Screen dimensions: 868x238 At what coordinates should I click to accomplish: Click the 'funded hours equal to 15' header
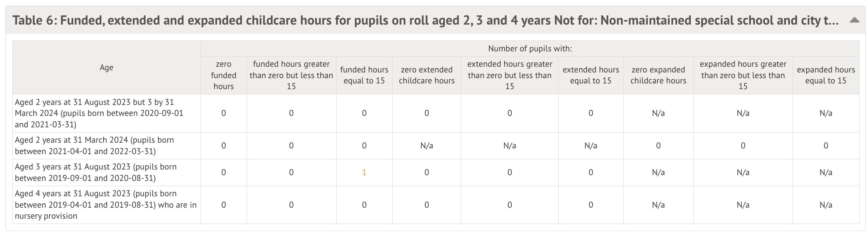[364, 75]
